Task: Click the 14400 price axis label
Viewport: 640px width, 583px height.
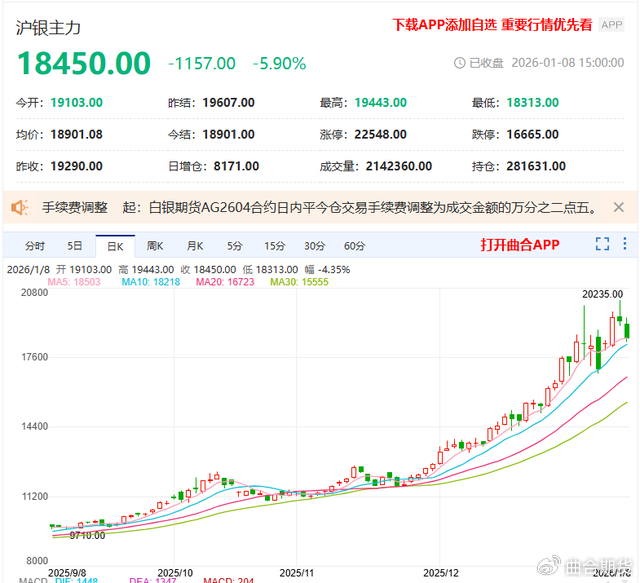Action: click(35, 427)
